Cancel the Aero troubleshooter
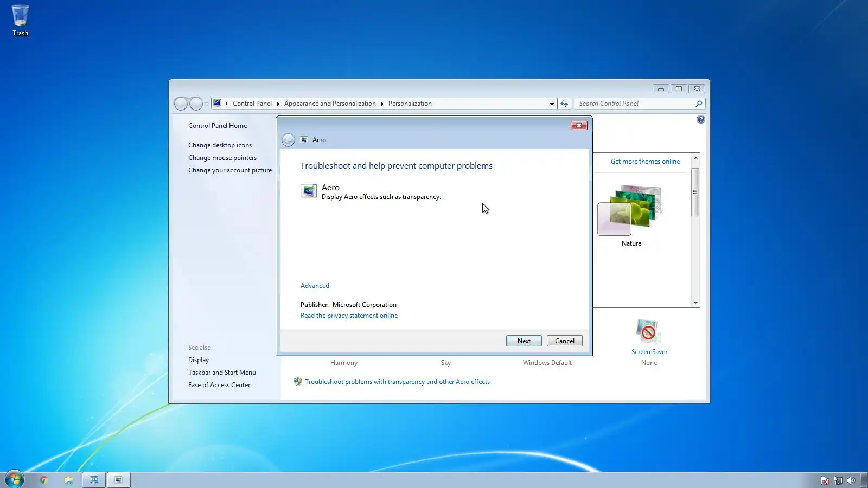Screen dimensions: 868x488 (x=565, y=341)
